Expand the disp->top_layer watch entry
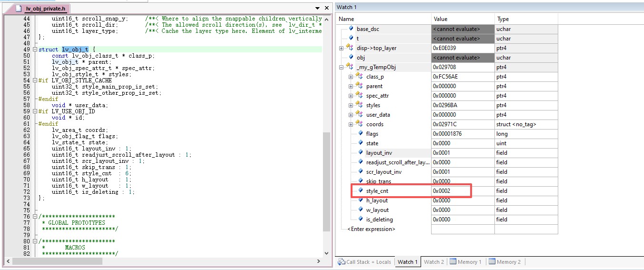This screenshot has width=644, height=270. tap(341, 48)
